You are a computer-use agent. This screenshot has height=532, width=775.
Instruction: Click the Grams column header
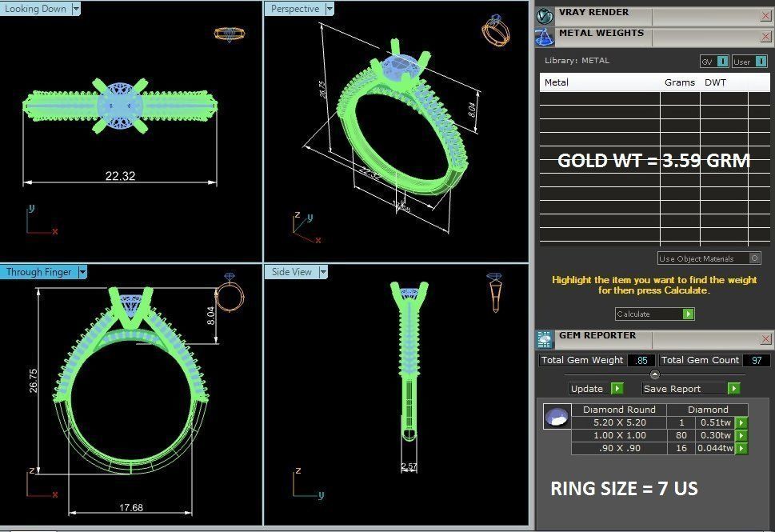(x=680, y=82)
